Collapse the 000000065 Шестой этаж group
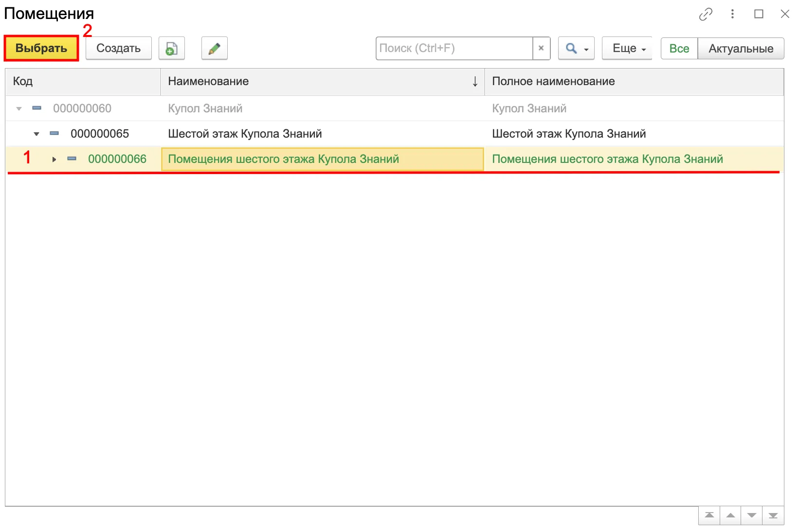This screenshot has width=799, height=532. point(36,134)
